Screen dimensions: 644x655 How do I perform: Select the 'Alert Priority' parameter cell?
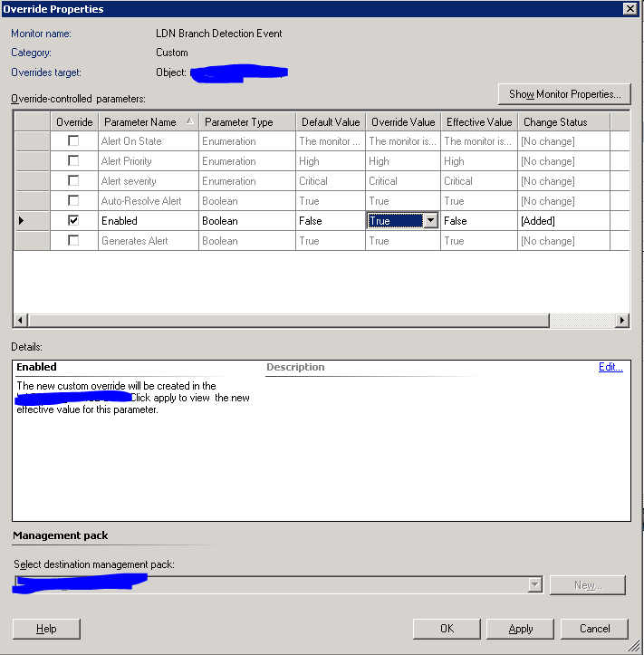[x=149, y=161]
